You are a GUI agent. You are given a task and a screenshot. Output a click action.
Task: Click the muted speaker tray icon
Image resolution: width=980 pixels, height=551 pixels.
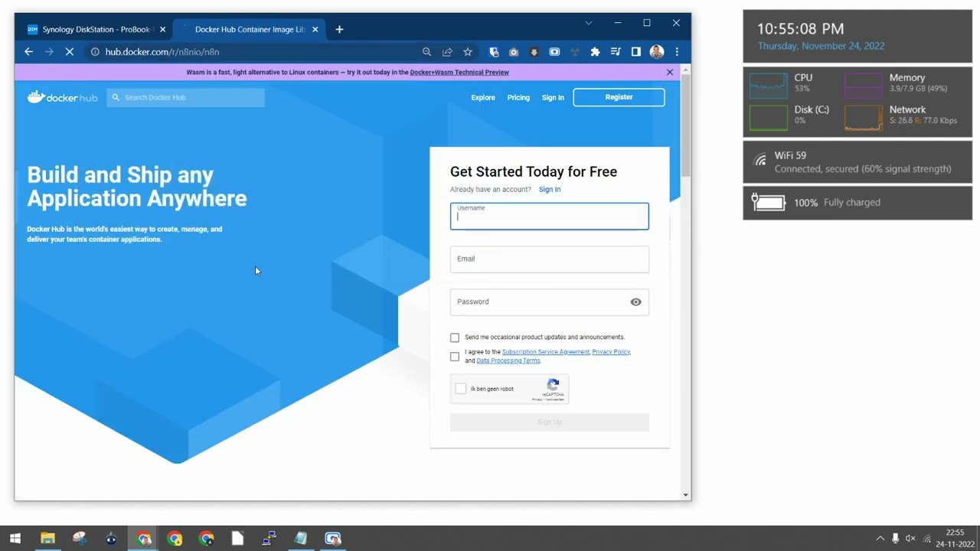pos(910,538)
